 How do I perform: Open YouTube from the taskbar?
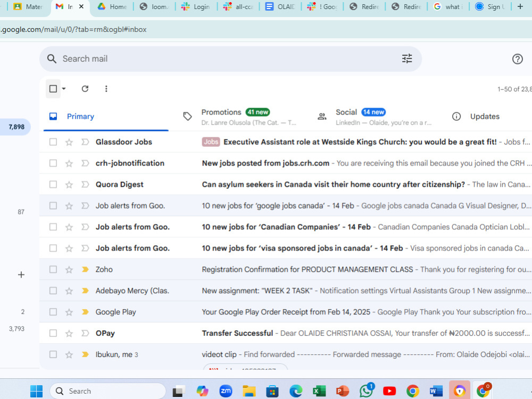(x=389, y=391)
